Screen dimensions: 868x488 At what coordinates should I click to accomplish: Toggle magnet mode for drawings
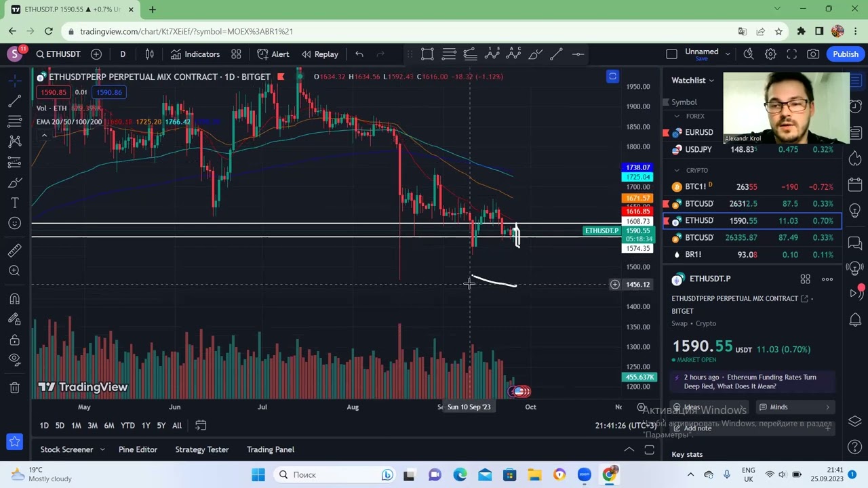point(14,299)
